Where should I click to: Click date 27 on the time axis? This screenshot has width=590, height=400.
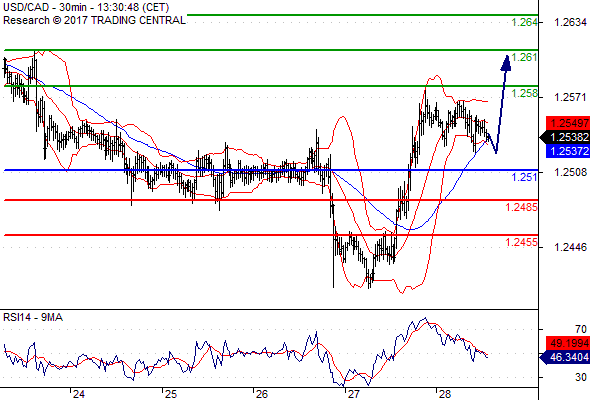coord(353,394)
